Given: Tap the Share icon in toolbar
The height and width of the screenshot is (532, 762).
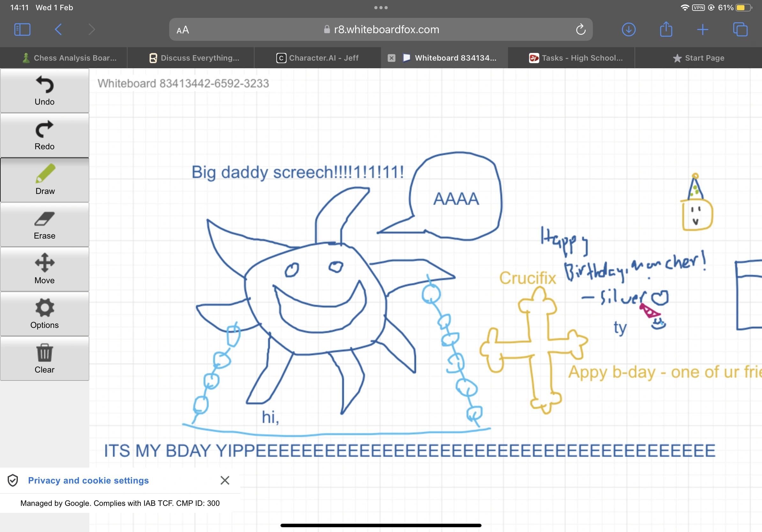Looking at the screenshot, I should pos(666,30).
